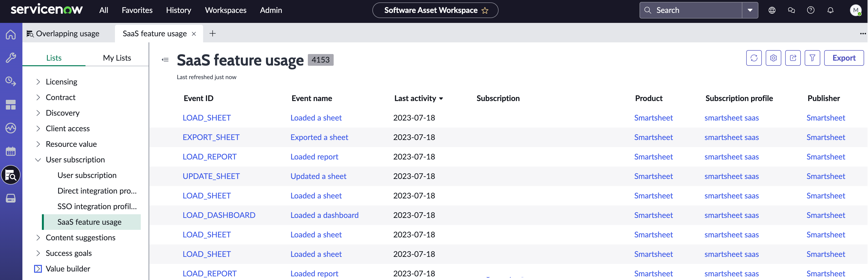Open the Value builder item icon
Screen dimensions: 868x280
[x=38, y=269]
